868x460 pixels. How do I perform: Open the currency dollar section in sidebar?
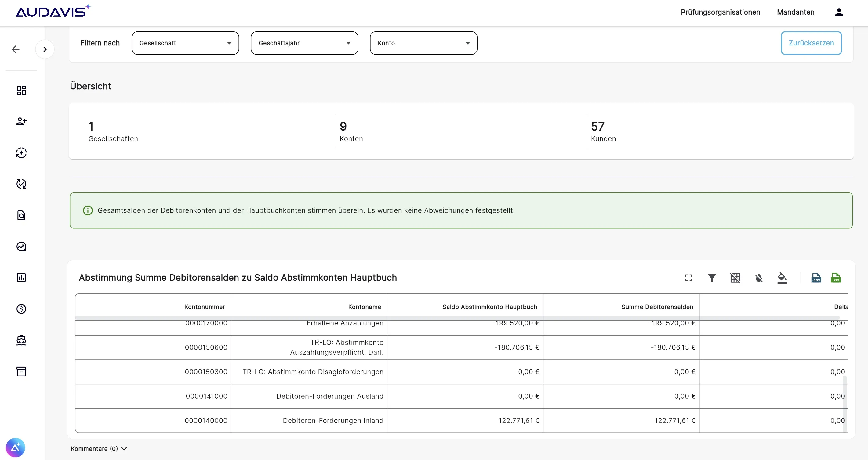coord(21,309)
